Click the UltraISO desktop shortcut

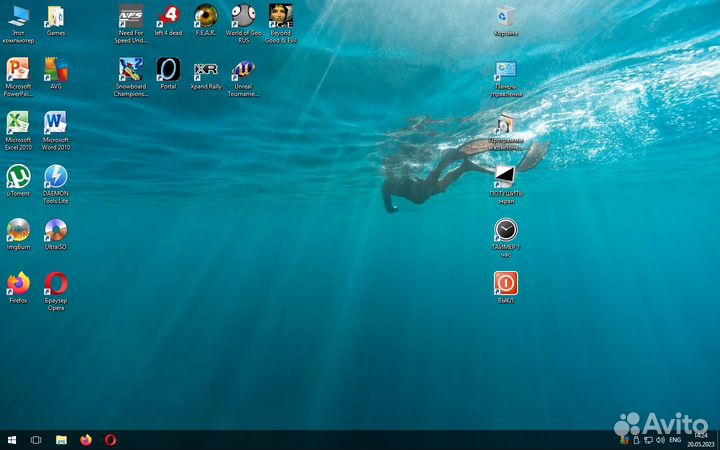(56, 230)
